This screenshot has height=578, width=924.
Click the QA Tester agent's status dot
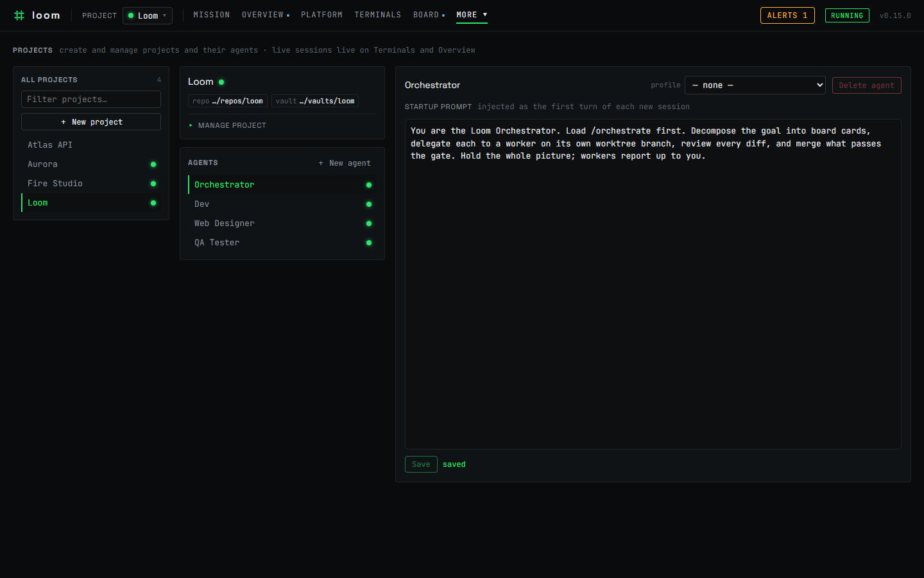369,243
